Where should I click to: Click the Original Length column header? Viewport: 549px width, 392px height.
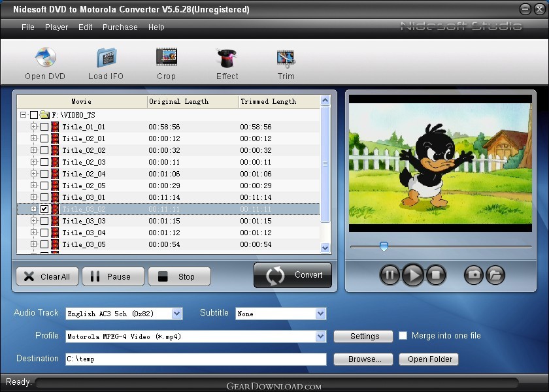point(193,101)
